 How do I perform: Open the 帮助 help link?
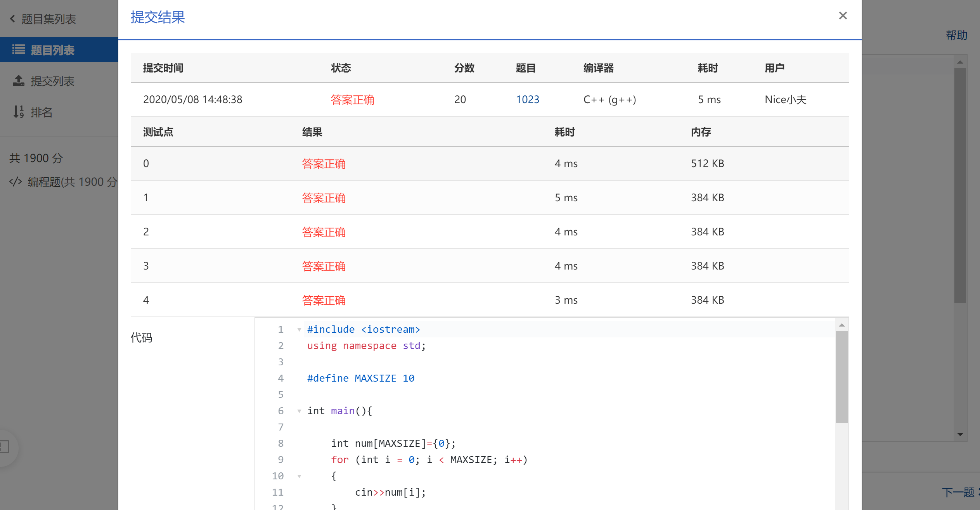(x=956, y=35)
